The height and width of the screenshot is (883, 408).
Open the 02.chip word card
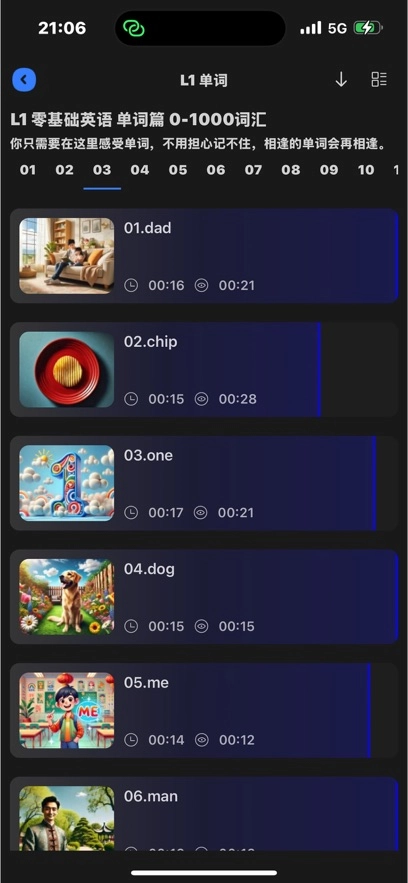204,369
